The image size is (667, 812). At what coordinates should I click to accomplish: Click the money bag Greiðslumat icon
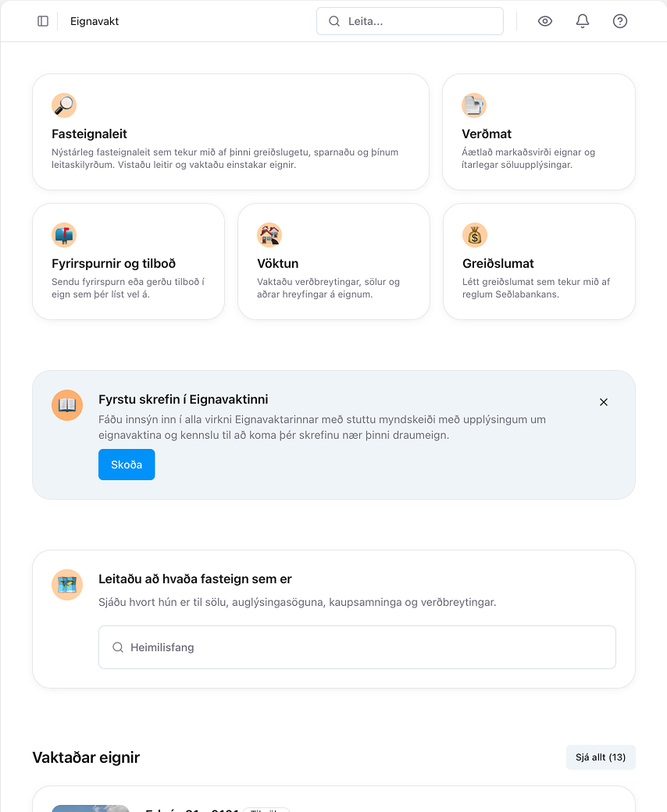click(x=475, y=235)
